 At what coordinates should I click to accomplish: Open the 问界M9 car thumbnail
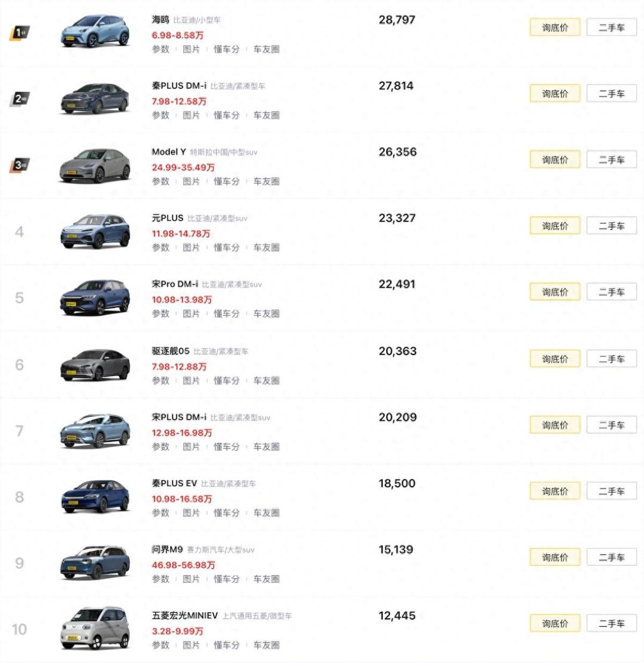[x=95, y=562]
